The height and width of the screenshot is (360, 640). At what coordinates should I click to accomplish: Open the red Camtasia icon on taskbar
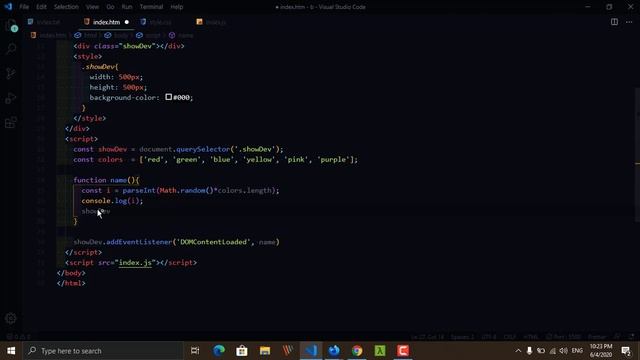tap(403, 351)
